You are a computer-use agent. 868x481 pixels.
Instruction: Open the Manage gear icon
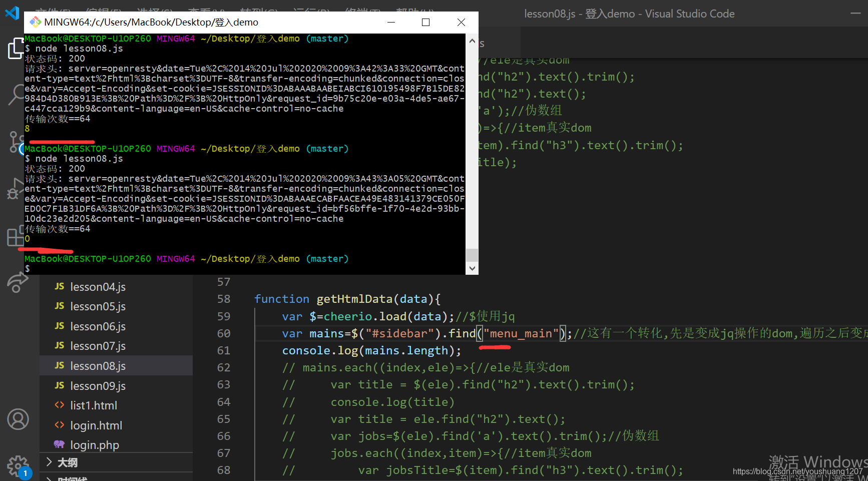click(18, 466)
